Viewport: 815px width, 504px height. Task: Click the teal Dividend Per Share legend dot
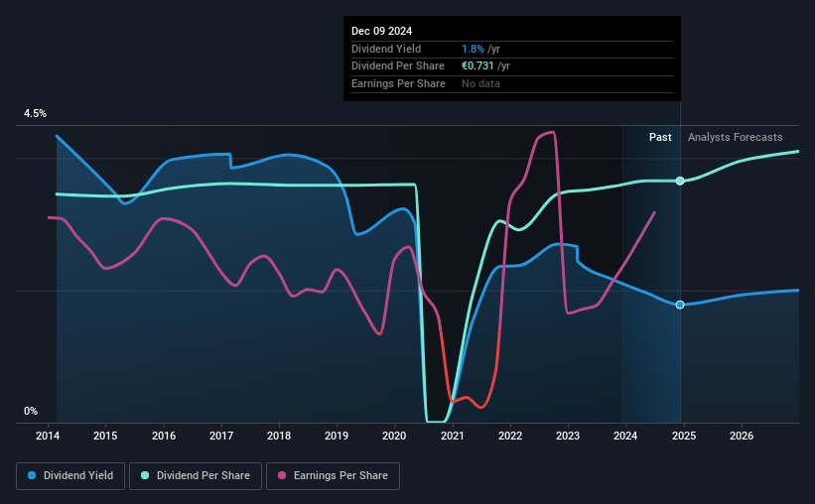[145, 475]
